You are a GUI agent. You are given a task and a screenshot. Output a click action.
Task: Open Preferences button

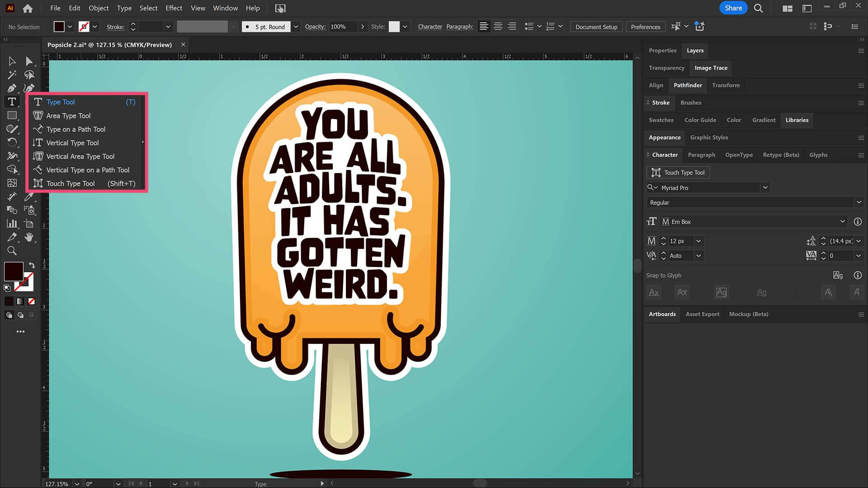tap(646, 27)
